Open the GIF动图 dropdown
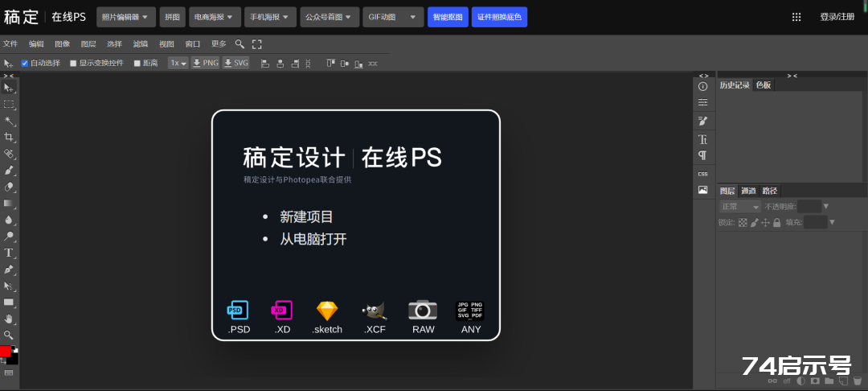The image size is (868, 391). coord(393,17)
